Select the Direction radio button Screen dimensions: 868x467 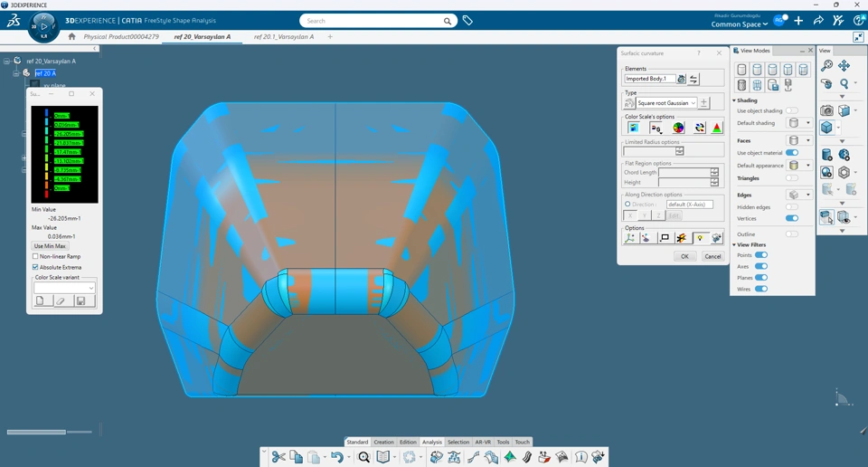(627, 205)
